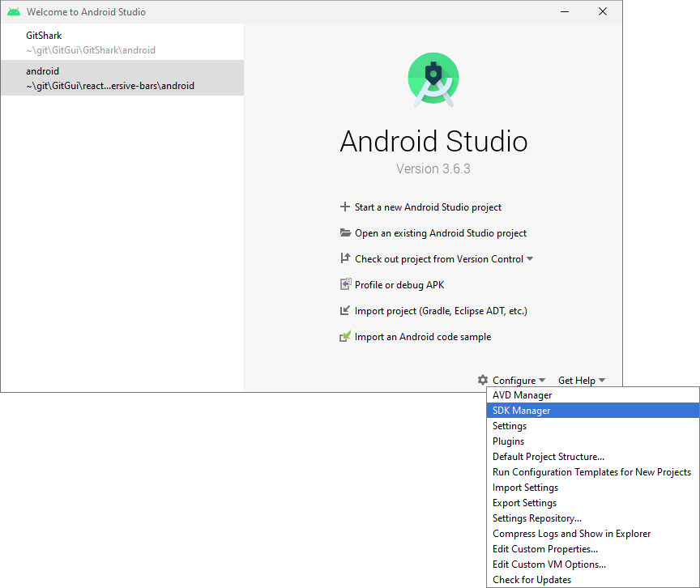Choose SDK Manager in the menu
This screenshot has width=700, height=588.
593,411
